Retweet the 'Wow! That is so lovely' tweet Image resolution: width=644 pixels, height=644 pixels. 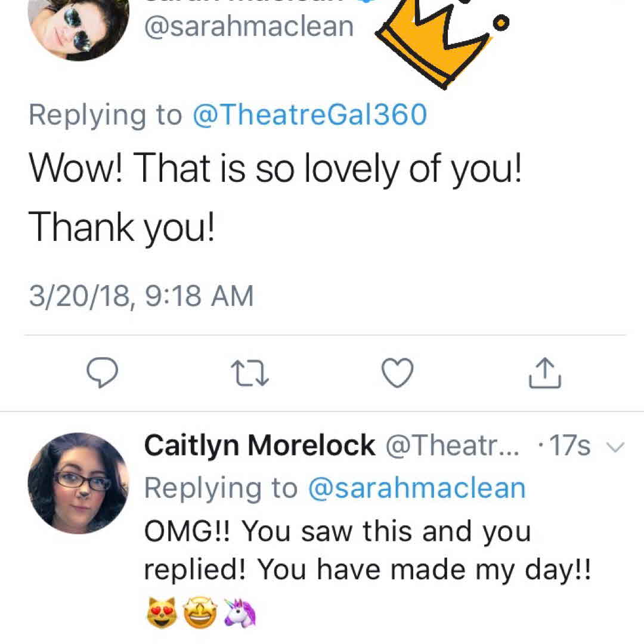point(249,373)
